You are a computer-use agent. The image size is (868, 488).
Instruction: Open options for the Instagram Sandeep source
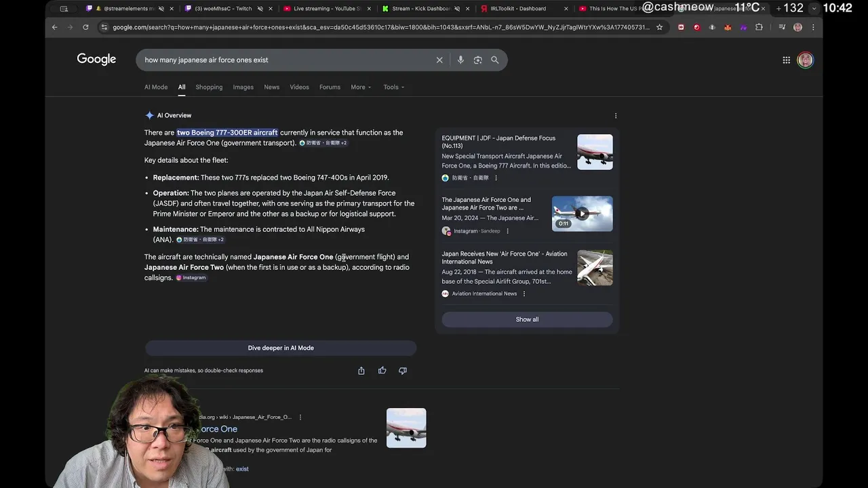point(507,231)
